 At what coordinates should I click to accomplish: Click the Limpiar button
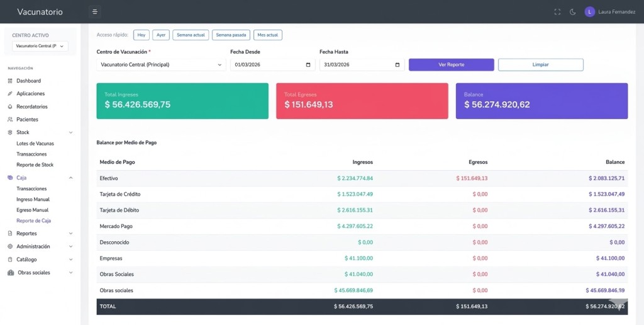540,64
